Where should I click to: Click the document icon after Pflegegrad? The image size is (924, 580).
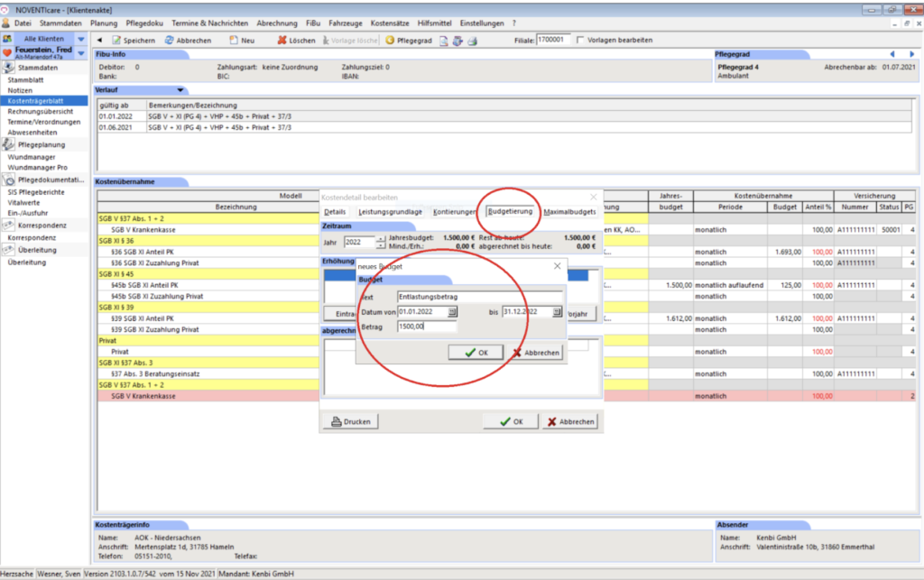(444, 41)
